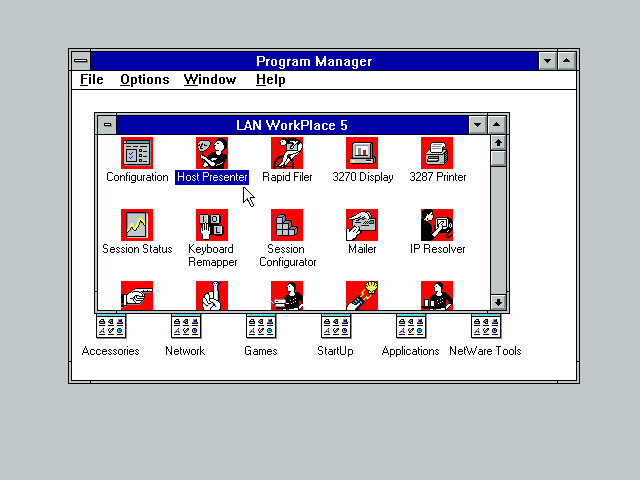This screenshot has width=640, height=480.
Task: Click the vertical scrollbar thumb in LAN WorkPlace 5
Action: [x=498, y=158]
